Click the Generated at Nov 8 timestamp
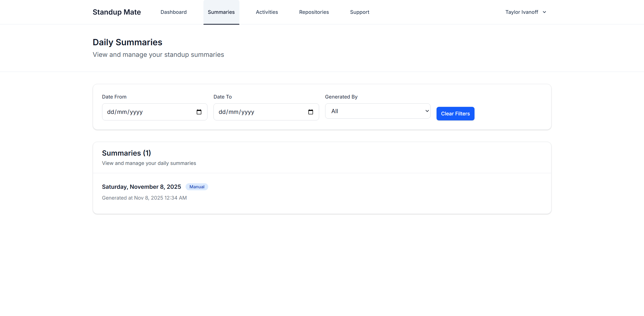The width and height of the screenshot is (644, 316). click(144, 198)
